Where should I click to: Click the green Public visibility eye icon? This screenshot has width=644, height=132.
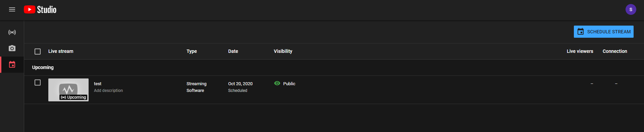277,83
